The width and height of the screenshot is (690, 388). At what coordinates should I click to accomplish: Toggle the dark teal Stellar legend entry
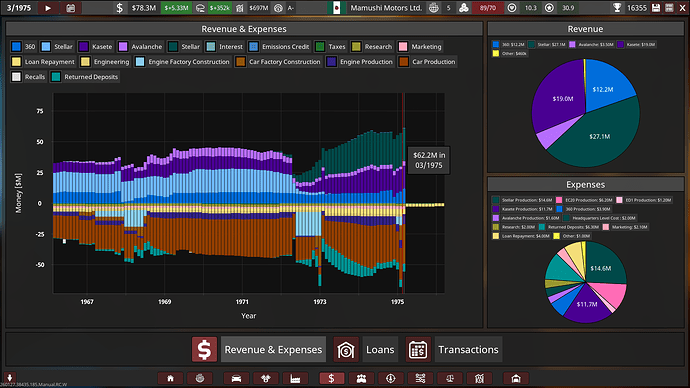(184, 47)
